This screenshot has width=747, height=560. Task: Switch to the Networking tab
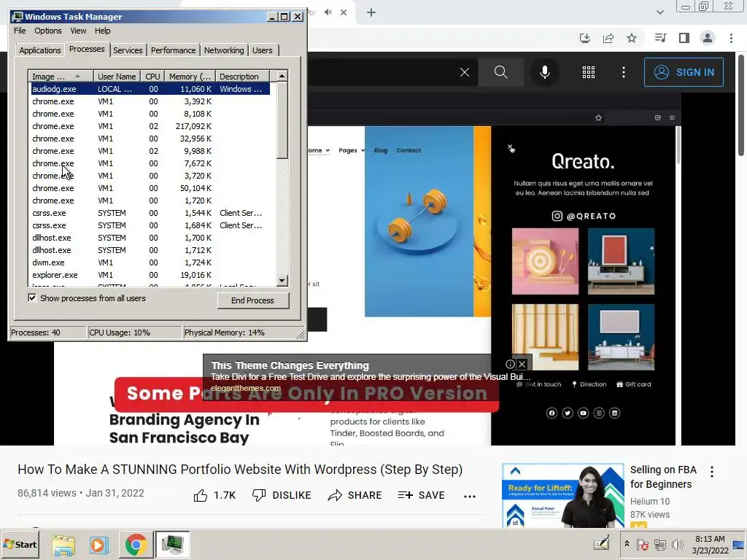click(224, 50)
